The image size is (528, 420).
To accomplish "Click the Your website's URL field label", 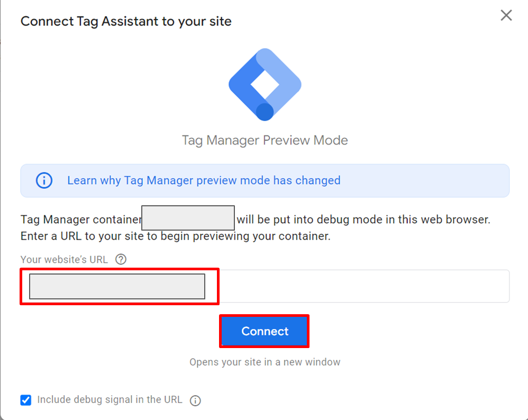I will coord(64,259).
